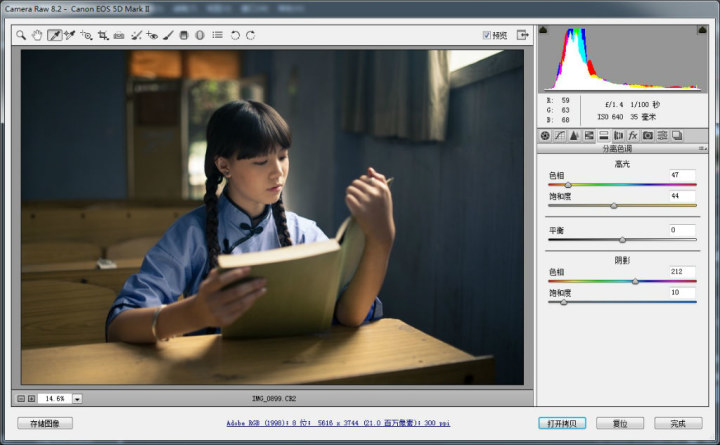
Task: Toggle the 预览 preview checkbox
Action: [487, 35]
